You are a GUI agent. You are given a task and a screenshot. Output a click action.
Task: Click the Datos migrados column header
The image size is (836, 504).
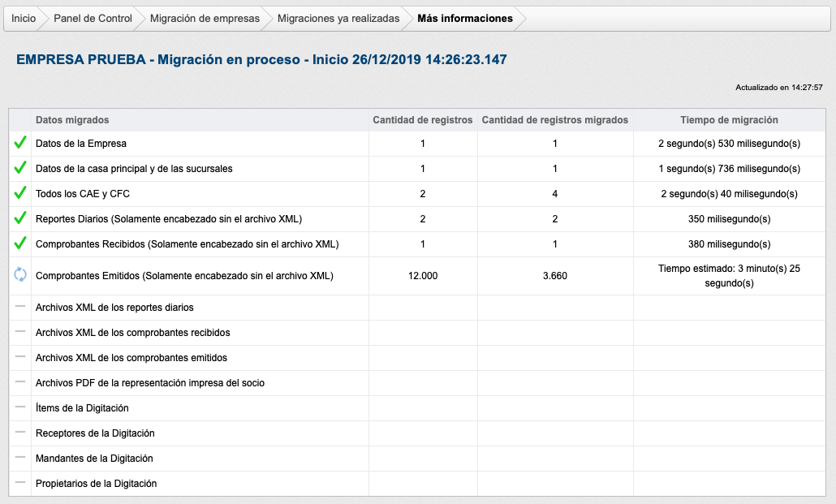tap(72, 120)
